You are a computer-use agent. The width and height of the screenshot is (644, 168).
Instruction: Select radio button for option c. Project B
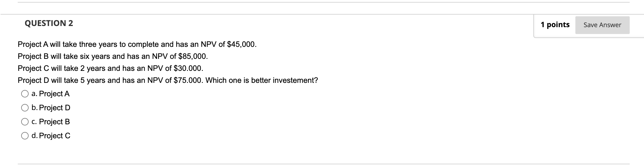[x=25, y=121]
